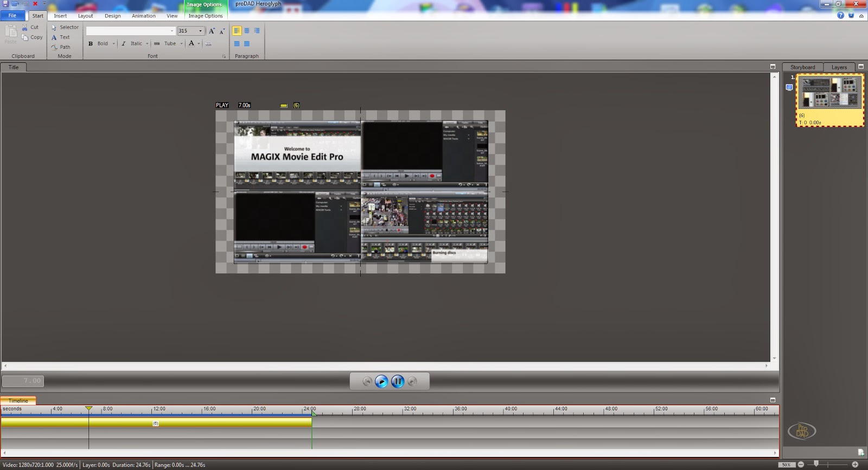Image resolution: width=868 pixels, height=470 pixels.
Task: Add new page icon in storyboard panel
Action: point(861,452)
